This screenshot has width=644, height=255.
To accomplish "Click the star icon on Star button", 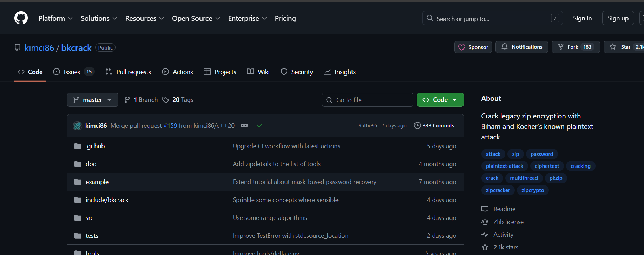I will (613, 47).
